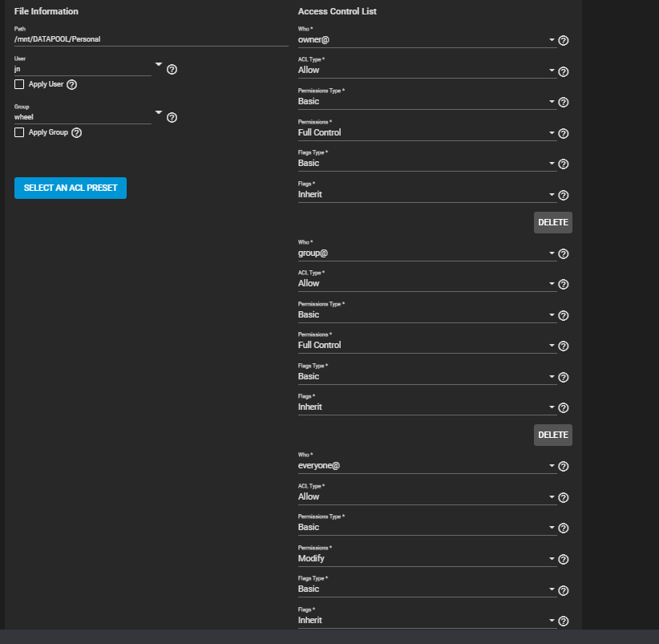Open the Who dropdown set to owner@
The width and height of the screenshot is (659, 644).
pyautogui.click(x=427, y=40)
